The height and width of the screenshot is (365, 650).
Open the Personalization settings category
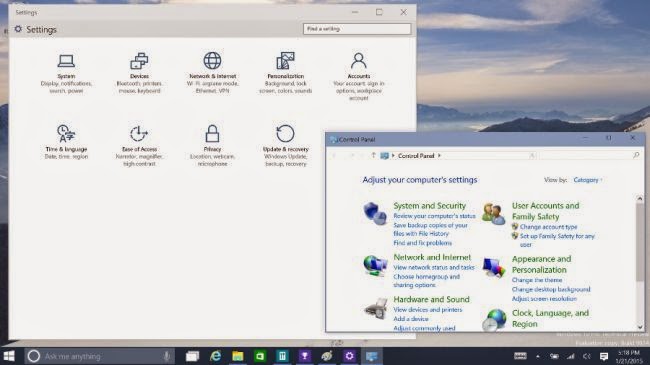[x=286, y=73]
